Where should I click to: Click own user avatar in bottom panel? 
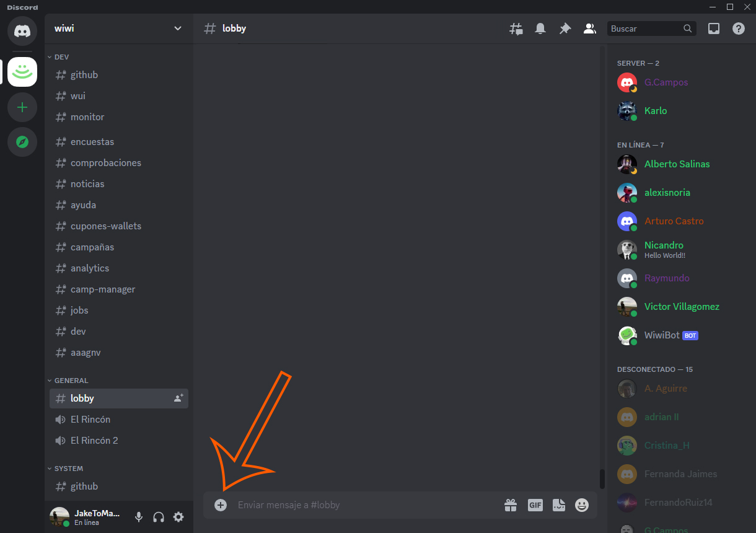[59, 517]
